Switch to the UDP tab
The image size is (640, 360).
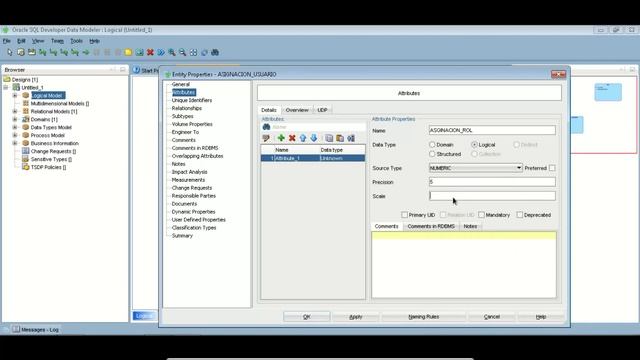point(322,110)
